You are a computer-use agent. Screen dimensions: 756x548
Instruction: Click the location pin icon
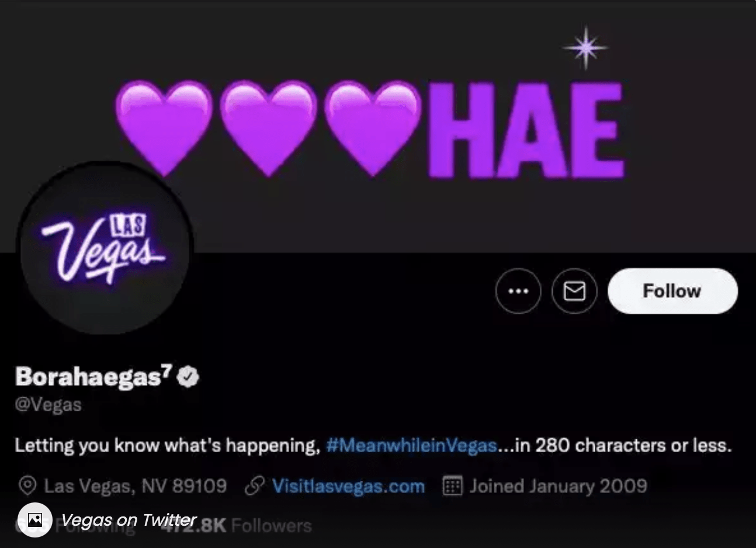(27, 486)
